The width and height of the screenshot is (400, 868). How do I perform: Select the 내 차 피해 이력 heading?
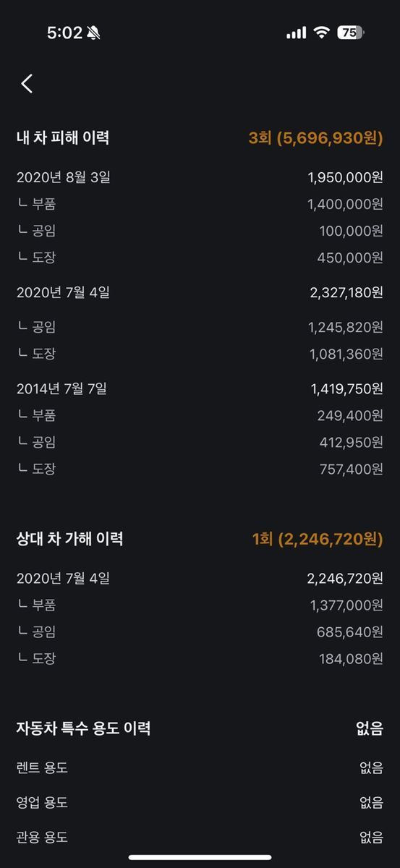(x=63, y=137)
